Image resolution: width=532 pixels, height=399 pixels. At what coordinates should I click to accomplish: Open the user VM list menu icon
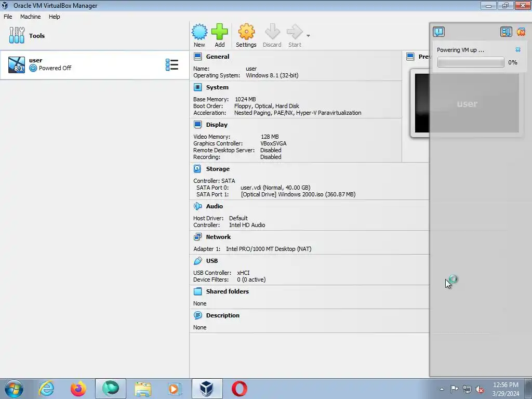click(171, 64)
